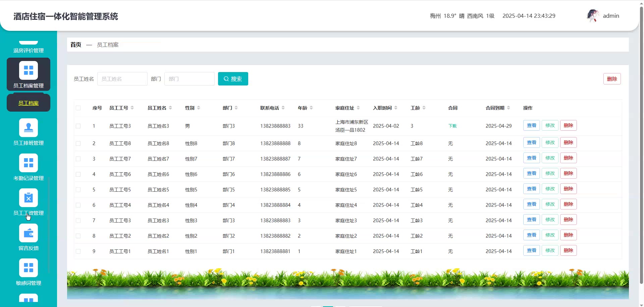Open the 员工排班管理 person icon
The image size is (644, 307).
pos(29,128)
